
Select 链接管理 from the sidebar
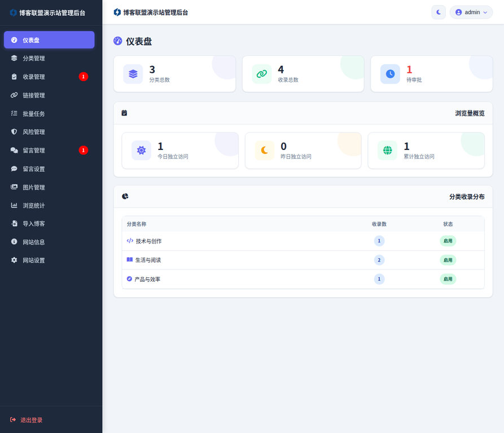click(x=49, y=95)
